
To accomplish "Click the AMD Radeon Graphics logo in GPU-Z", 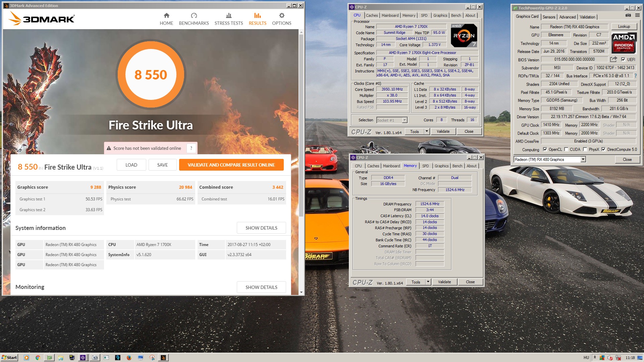I will coord(624,43).
